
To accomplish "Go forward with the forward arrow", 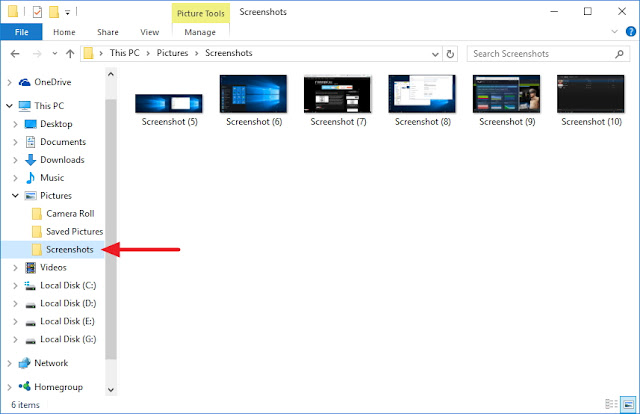I will click(37, 53).
